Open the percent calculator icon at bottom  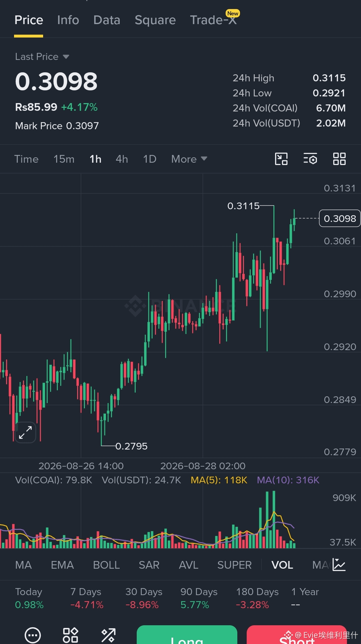click(108, 635)
